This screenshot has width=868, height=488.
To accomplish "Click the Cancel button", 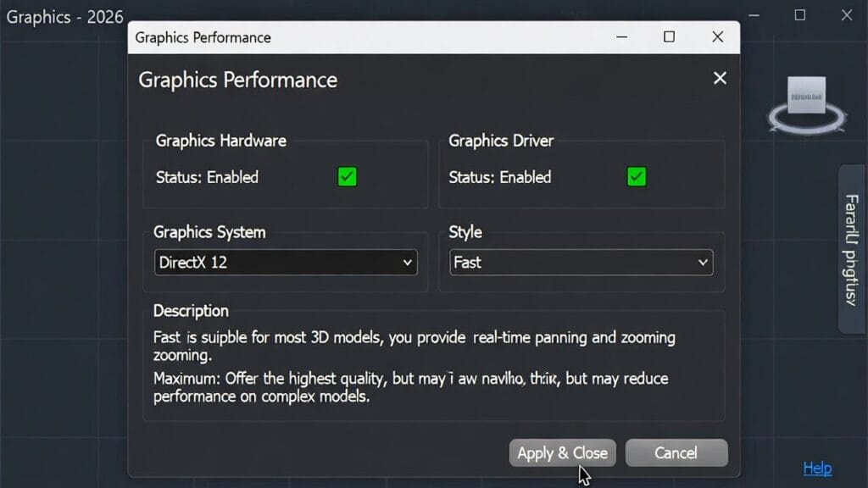I will click(x=676, y=452).
